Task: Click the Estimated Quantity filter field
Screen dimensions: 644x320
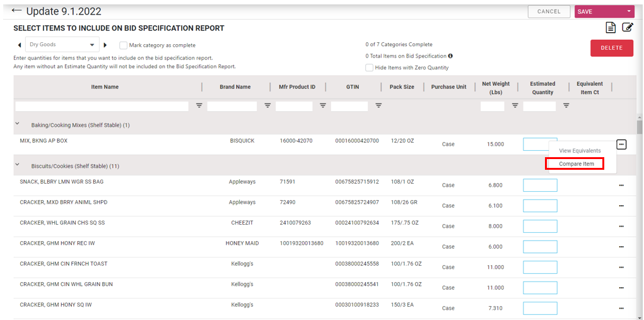Action: [539, 107]
